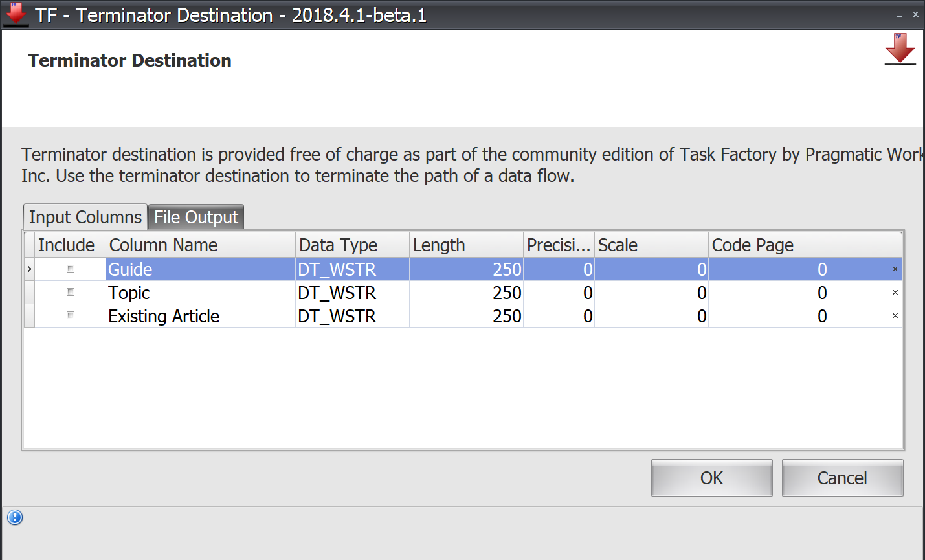The image size is (925, 560).
Task: Click the Scale column header
Action: pos(651,245)
